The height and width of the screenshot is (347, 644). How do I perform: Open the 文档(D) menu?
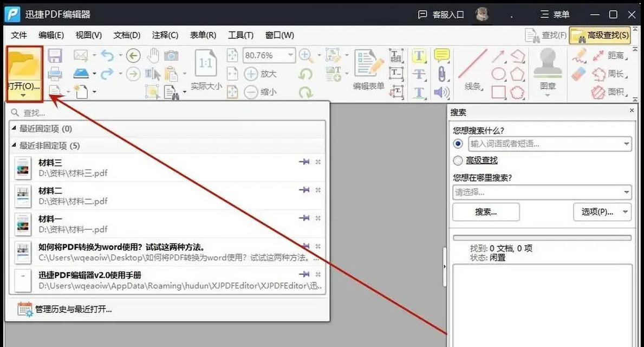point(127,35)
